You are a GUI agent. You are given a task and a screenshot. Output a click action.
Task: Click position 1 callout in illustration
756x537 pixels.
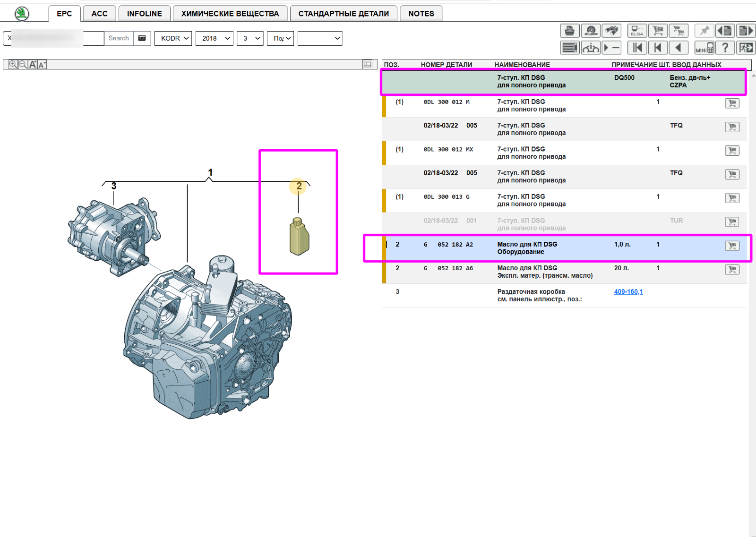210,172
